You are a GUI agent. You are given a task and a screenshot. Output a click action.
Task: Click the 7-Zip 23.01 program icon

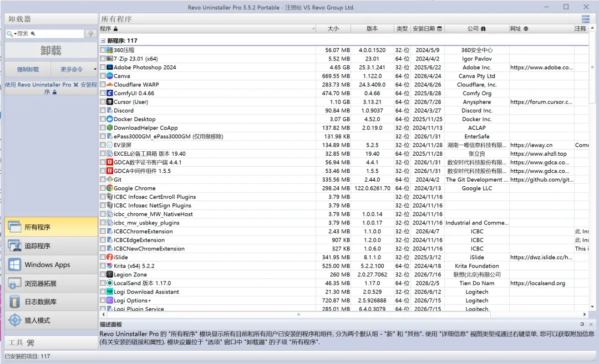110,59
